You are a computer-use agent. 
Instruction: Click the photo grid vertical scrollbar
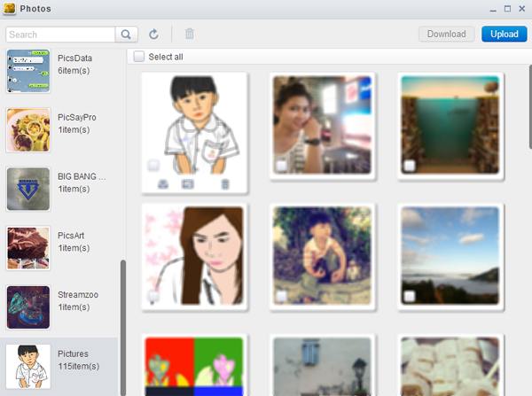[x=530, y=107]
